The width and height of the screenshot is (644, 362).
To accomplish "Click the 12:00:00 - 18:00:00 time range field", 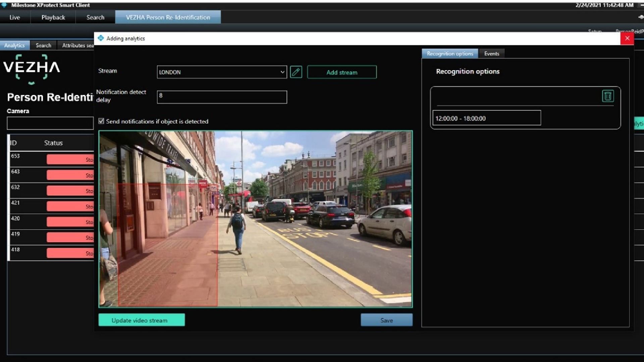I will tap(486, 118).
